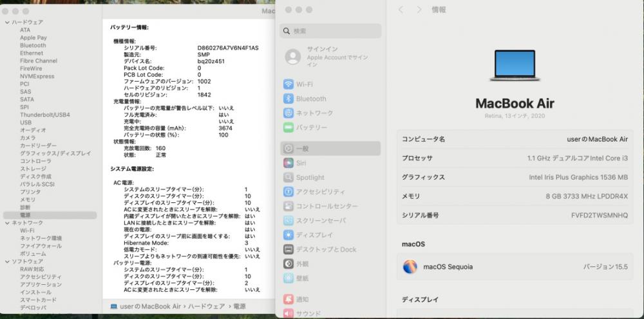Select ストレージ in hardware list
Screen dimensions: 644x319
pos(33,169)
